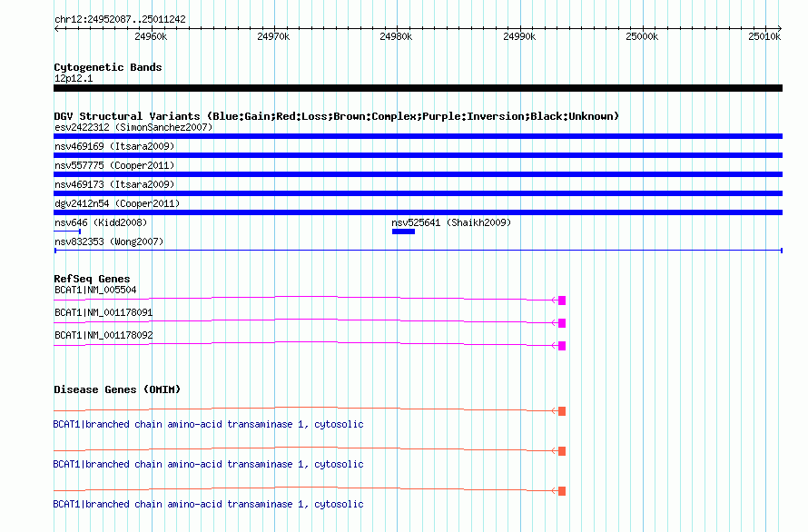808x532 pixels.
Task: Open the third BCAT1 branched chain amino-acid transaminase link
Action: (208, 504)
